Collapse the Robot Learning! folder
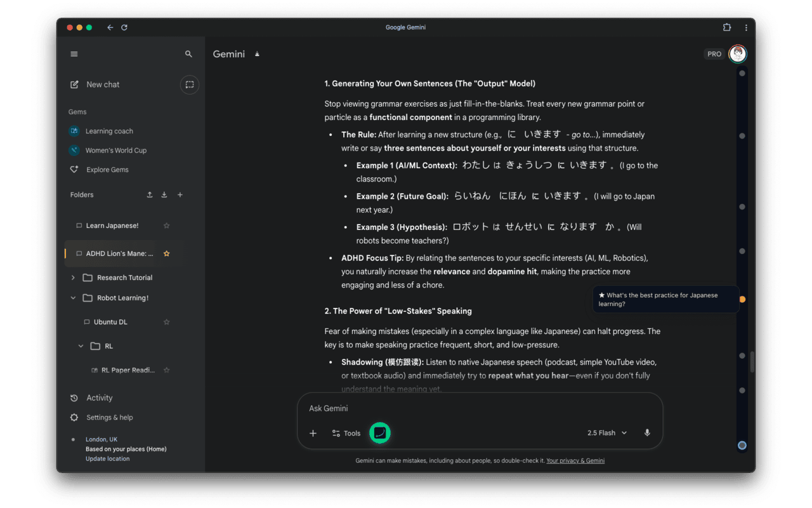The height and width of the screenshot is (508, 812). [x=73, y=298]
